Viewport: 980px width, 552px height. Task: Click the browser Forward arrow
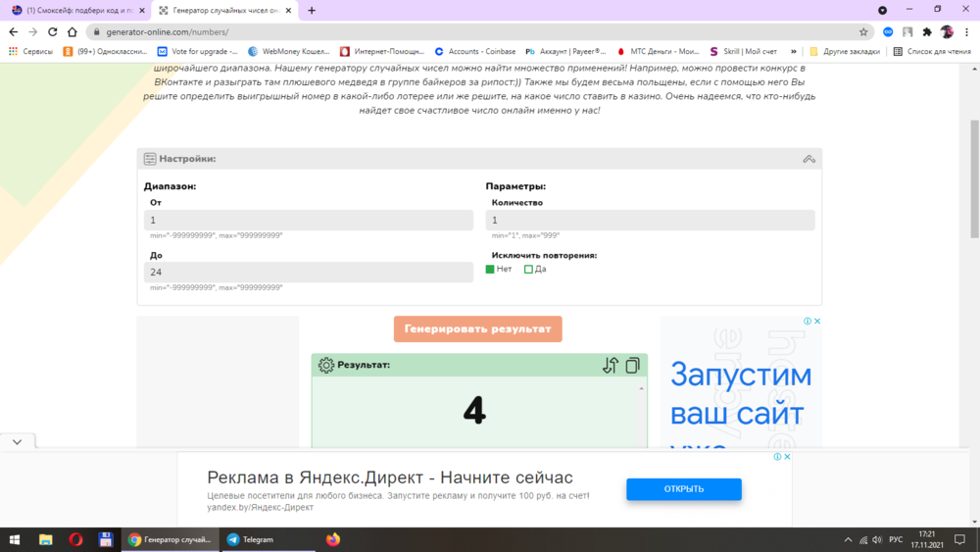click(x=33, y=32)
